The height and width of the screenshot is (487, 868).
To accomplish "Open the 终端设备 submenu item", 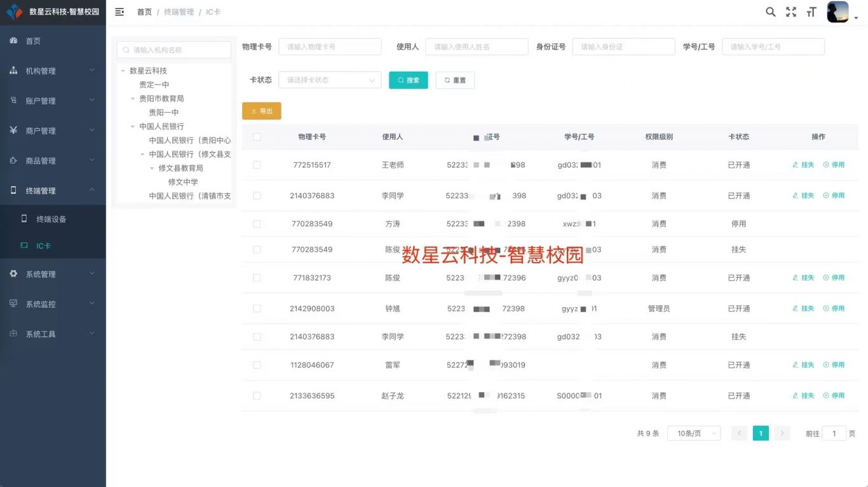I will [x=53, y=219].
